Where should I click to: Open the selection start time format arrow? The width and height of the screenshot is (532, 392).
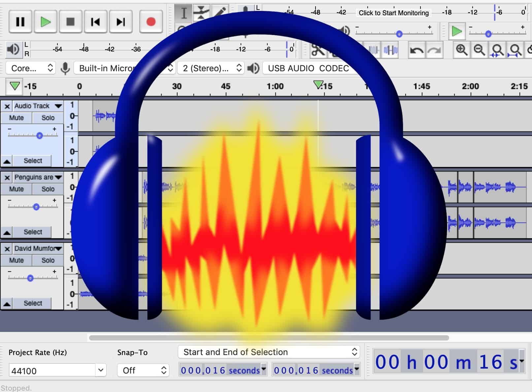click(x=264, y=369)
